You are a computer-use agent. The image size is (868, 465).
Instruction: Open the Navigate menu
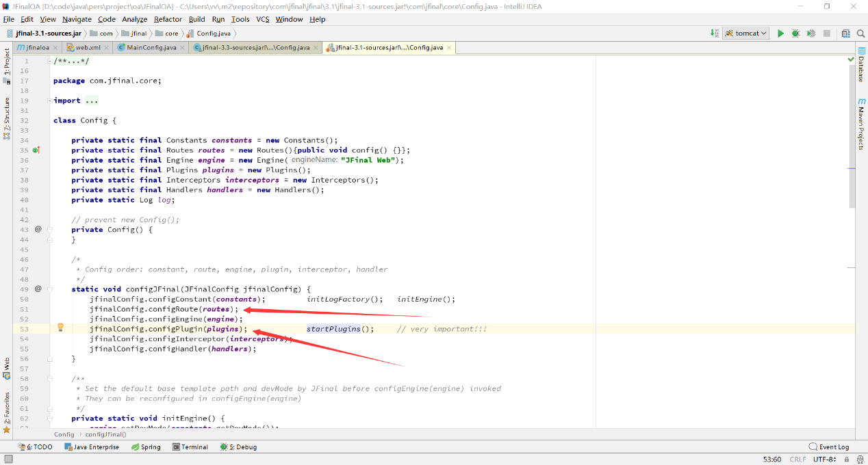click(77, 19)
